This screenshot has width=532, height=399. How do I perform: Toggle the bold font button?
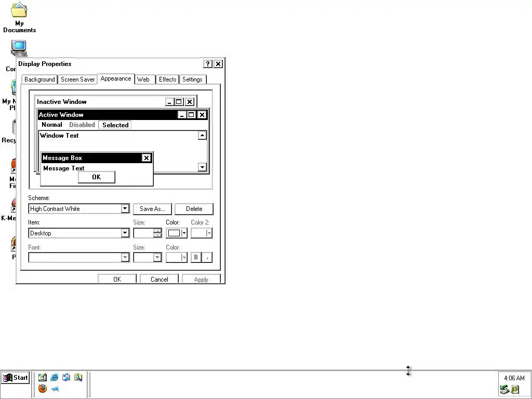[x=196, y=257]
